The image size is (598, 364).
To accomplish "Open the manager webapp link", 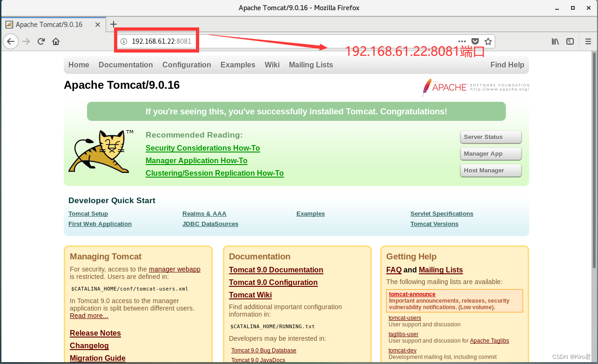I will (x=175, y=269).
